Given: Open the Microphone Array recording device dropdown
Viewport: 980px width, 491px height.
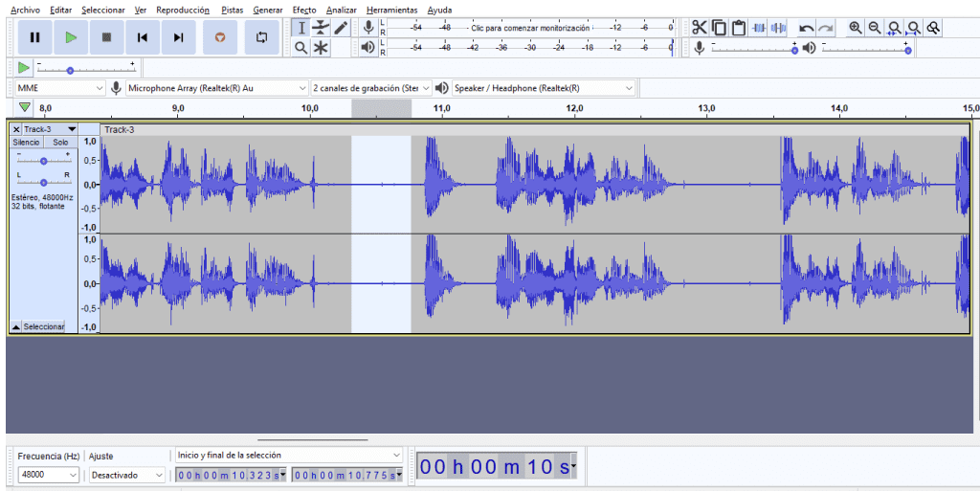Looking at the screenshot, I should [x=217, y=88].
